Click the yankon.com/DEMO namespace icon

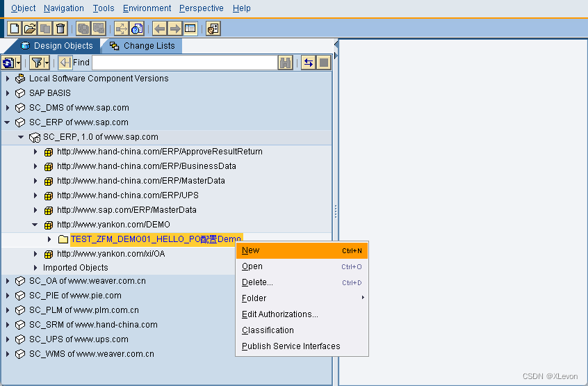(x=49, y=225)
